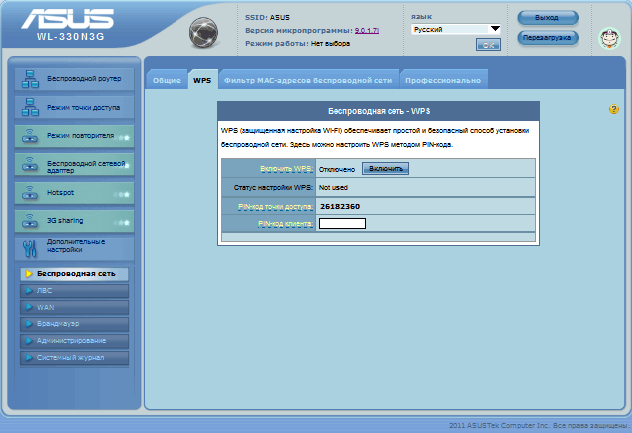
Task: Click the repeater mode icon
Action: tap(29, 135)
